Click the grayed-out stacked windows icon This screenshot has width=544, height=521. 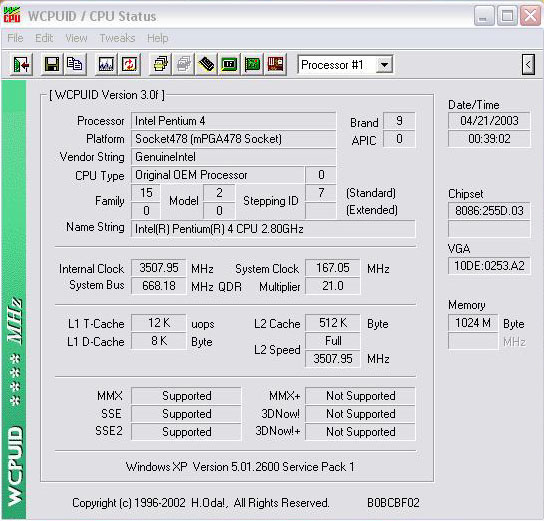click(184, 64)
